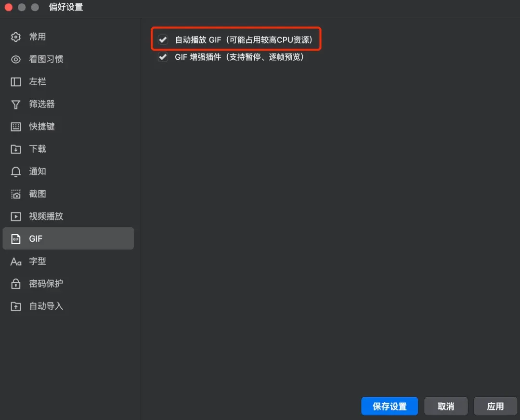Viewport: 520px width, 420px height.
Task: Click the 保存设置 button
Action: [390, 406]
